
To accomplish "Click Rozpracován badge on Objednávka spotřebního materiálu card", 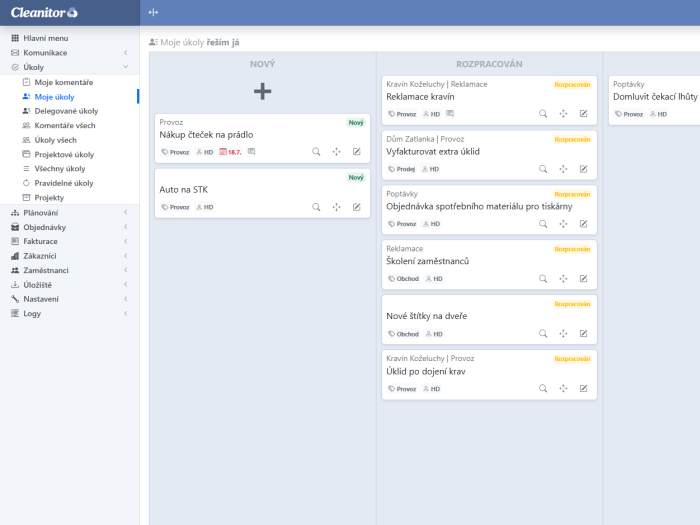I will (x=573, y=194).
